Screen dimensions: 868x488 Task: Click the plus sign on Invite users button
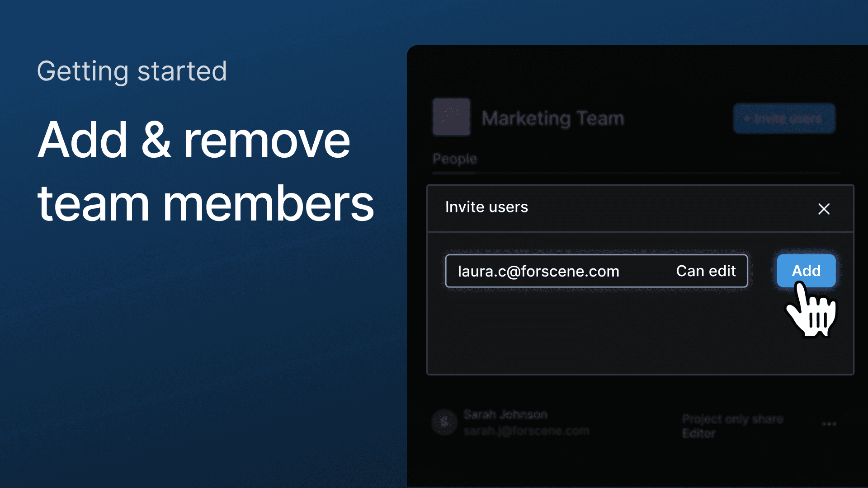pyautogui.click(x=747, y=118)
